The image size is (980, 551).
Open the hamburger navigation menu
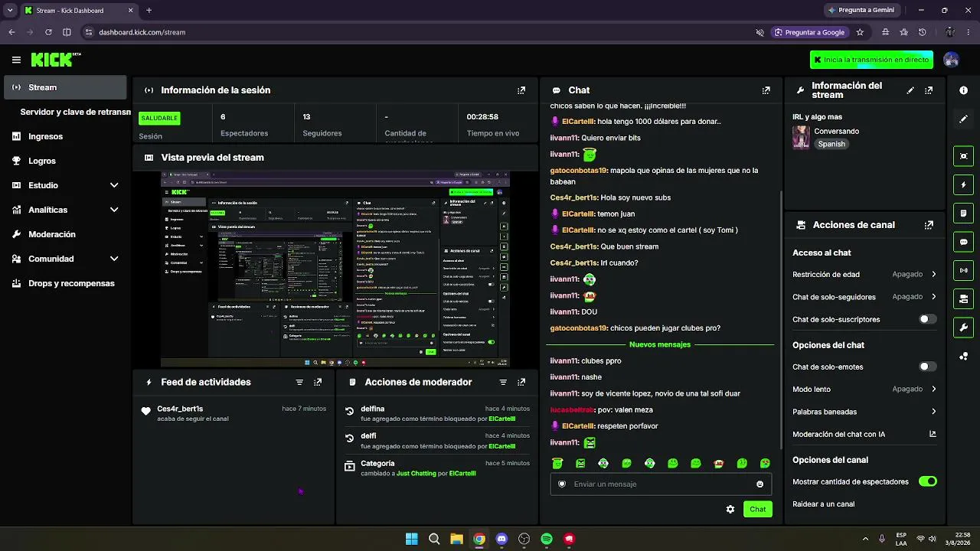pyautogui.click(x=16, y=60)
